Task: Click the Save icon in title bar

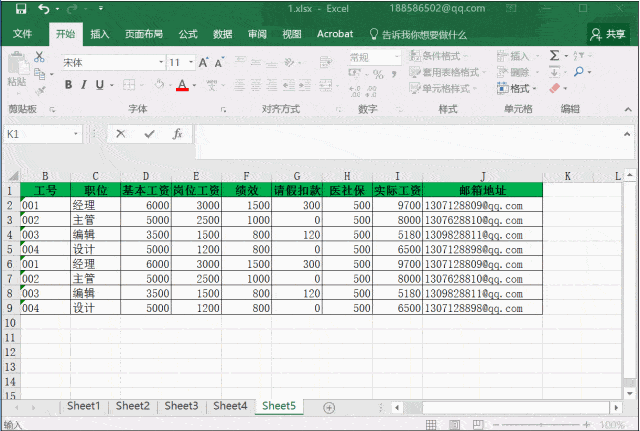Action: coord(21,9)
